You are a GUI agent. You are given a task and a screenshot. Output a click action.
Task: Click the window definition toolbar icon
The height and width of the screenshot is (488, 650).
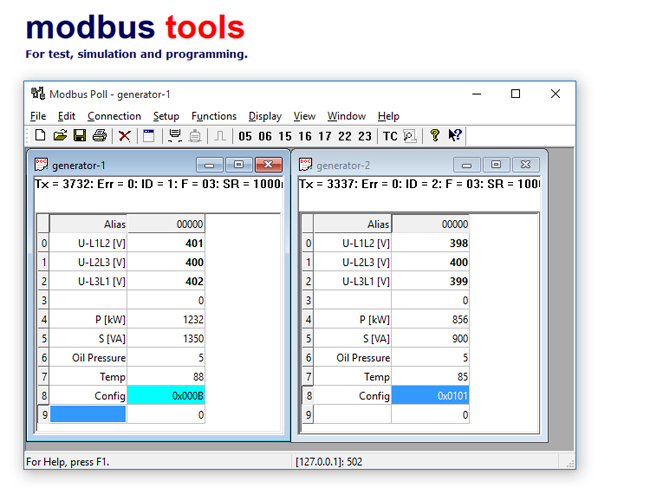[x=148, y=136]
